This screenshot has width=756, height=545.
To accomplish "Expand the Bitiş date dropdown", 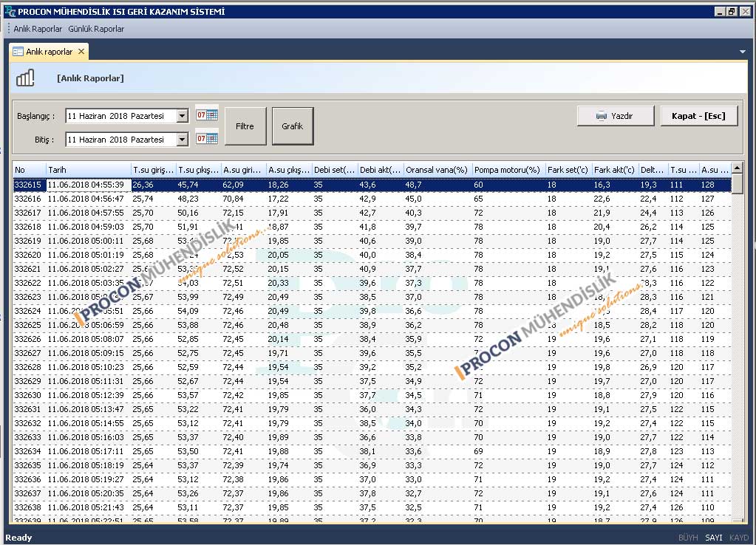I will (182, 140).
